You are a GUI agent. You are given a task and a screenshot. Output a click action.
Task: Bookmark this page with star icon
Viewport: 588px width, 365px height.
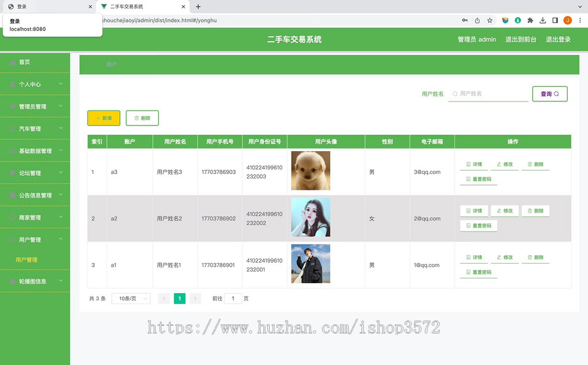tap(490, 20)
